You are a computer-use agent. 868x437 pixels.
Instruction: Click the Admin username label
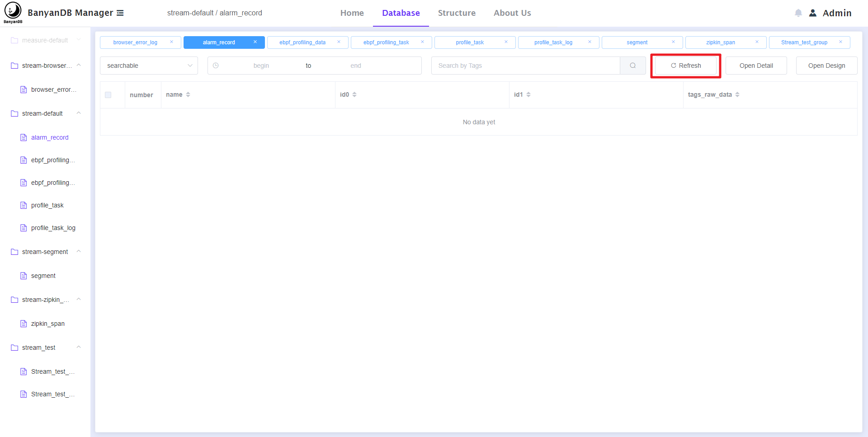coord(837,13)
